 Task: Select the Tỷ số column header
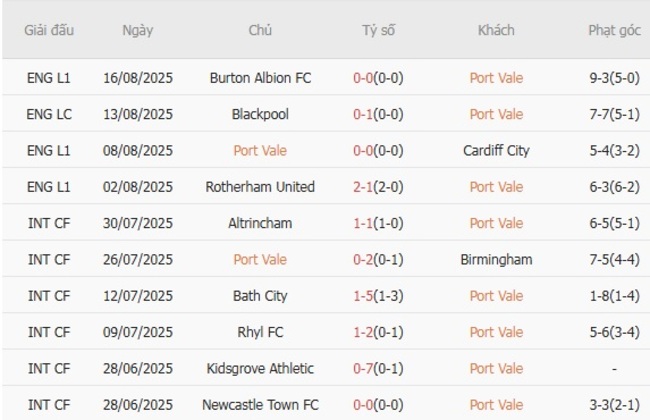[379, 30]
